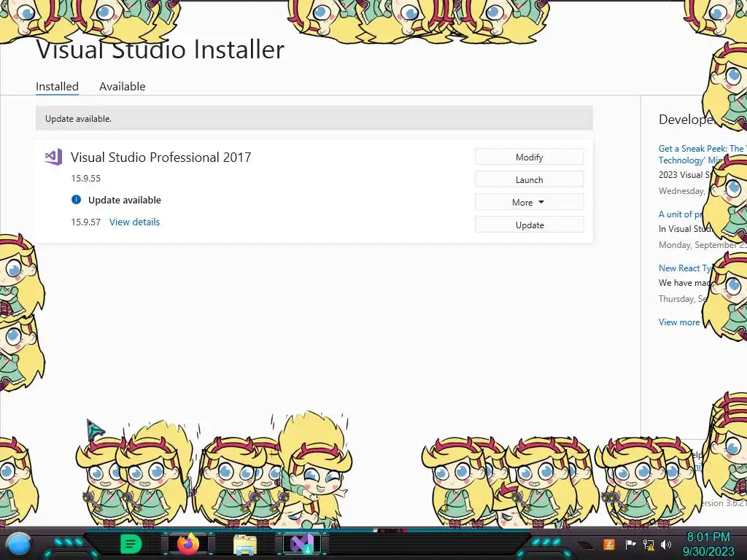Click the taskbar clock showing 8:01 PM
The image size is (747, 560).
pos(708,544)
